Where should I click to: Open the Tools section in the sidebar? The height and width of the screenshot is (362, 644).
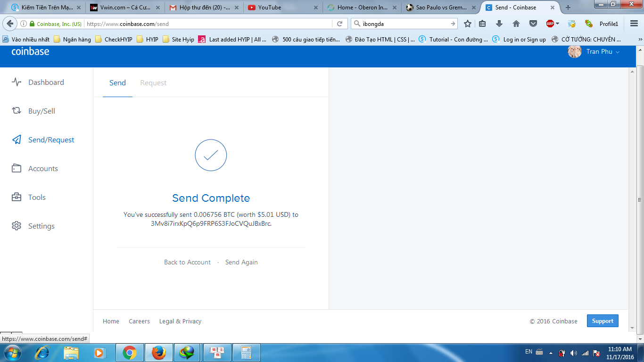click(x=29, y=197)
